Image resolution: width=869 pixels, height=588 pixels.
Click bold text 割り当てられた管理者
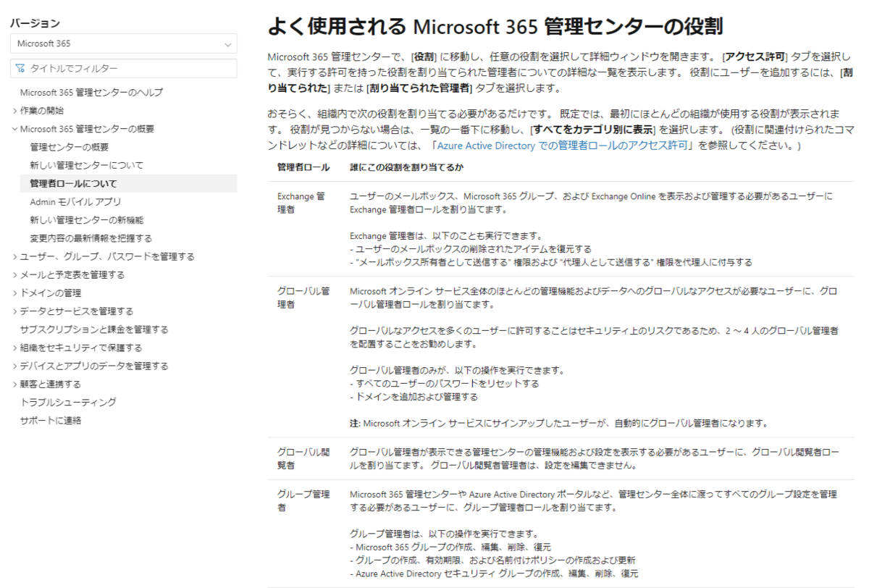pos(420,88)
